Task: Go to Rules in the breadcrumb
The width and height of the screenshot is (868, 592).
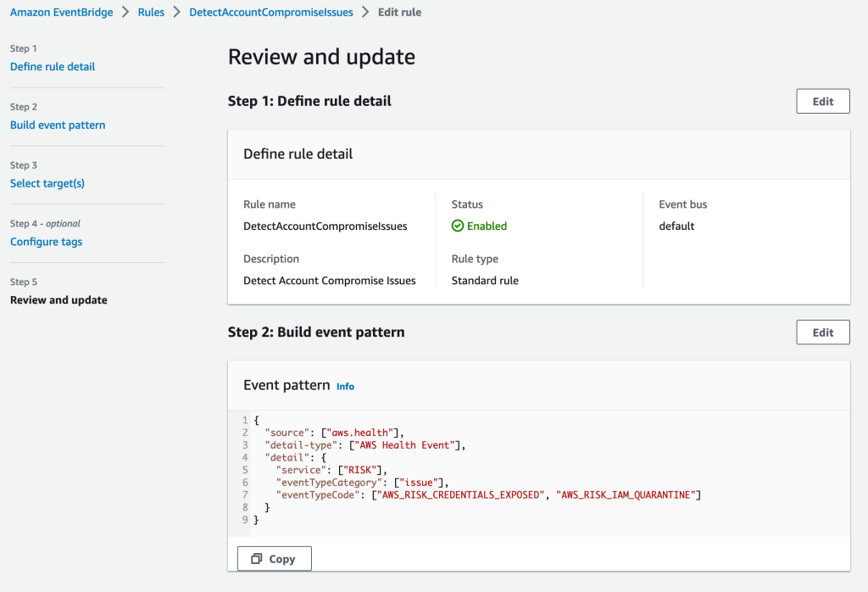Action: click(x=151, y=13)
